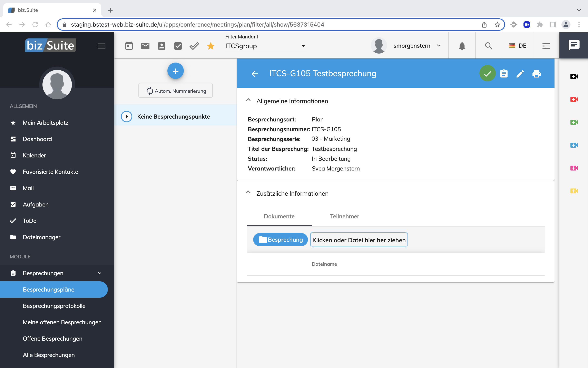Open the list view icon in the header
This screenshot has height=368, width=588.
click(546, 46)
